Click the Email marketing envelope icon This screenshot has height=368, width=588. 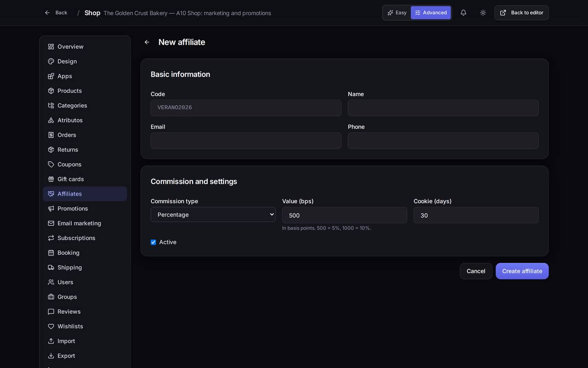tap(51, 223)
